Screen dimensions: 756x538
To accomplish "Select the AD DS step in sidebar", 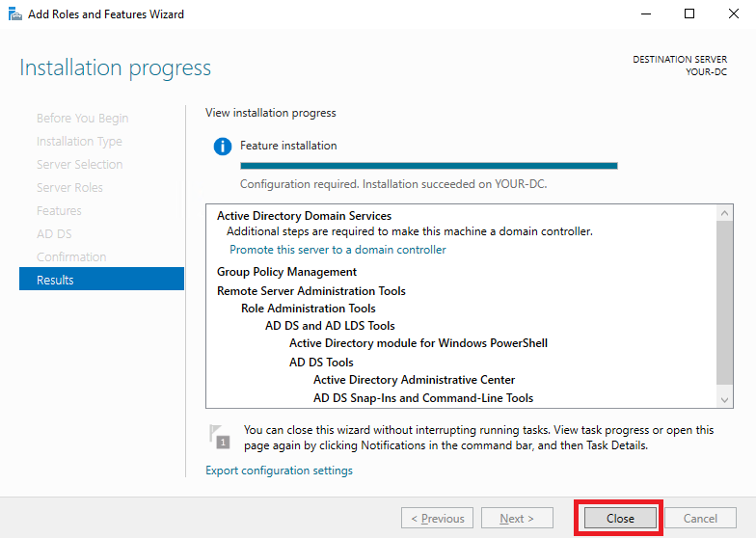I will pyautogui.click(x=54, y=233).
